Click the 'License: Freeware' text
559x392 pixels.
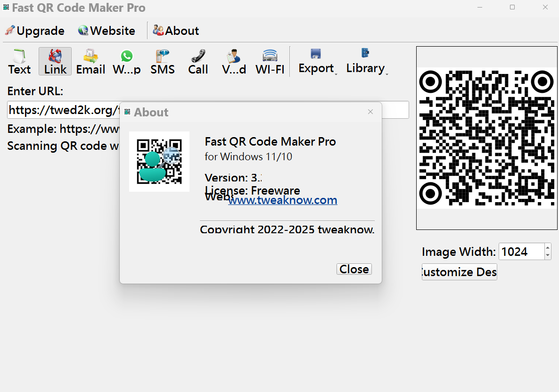click(253, 190)
